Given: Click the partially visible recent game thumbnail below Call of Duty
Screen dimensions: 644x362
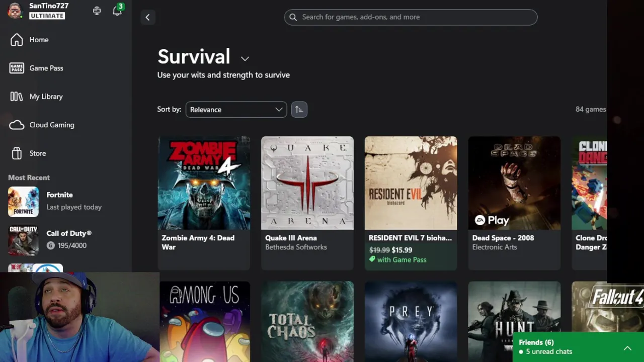Looking at the screenshot, I should (35, 268).
